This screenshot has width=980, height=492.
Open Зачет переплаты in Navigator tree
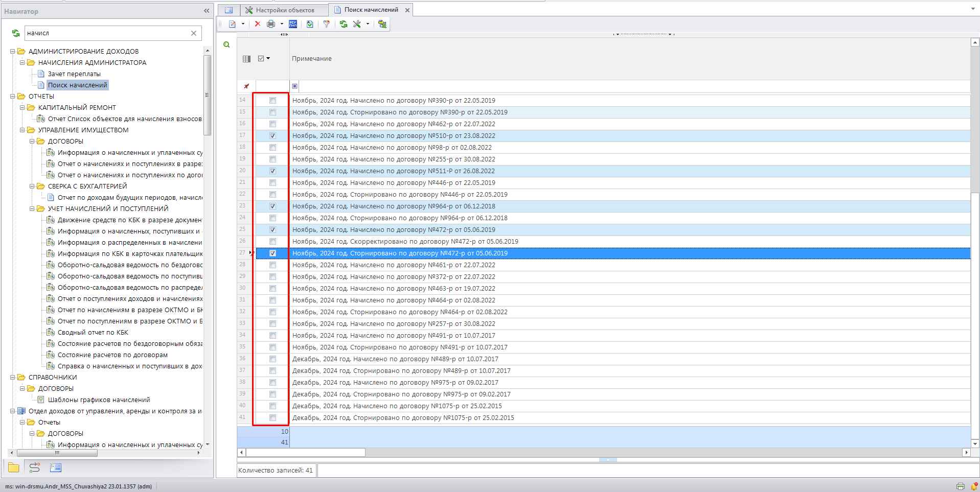[74, 74]
